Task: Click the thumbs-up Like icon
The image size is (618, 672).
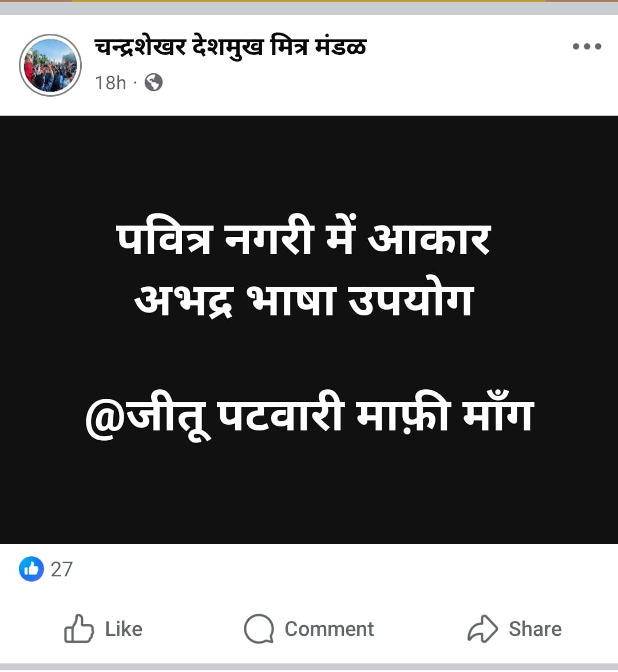Action: click(x=79, y=628)
